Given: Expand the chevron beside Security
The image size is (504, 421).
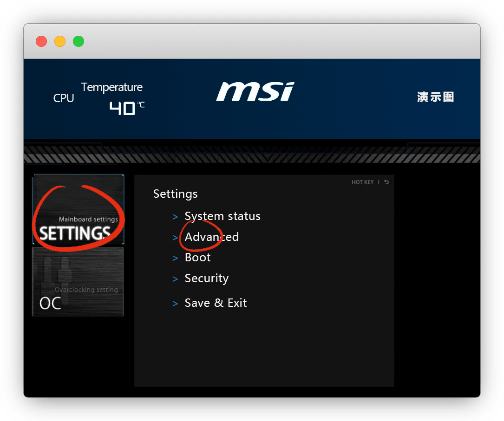Looking at the screenshot, I should pos(175,279).
